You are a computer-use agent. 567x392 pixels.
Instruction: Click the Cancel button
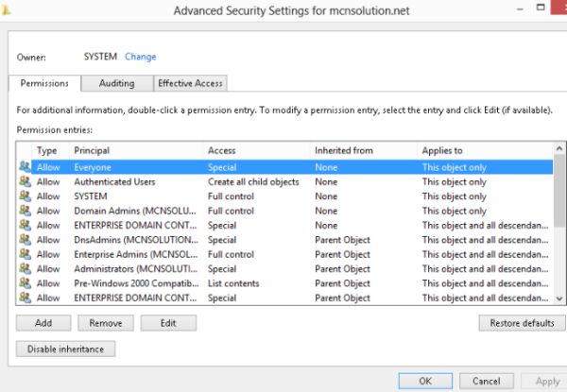[487, 381]
